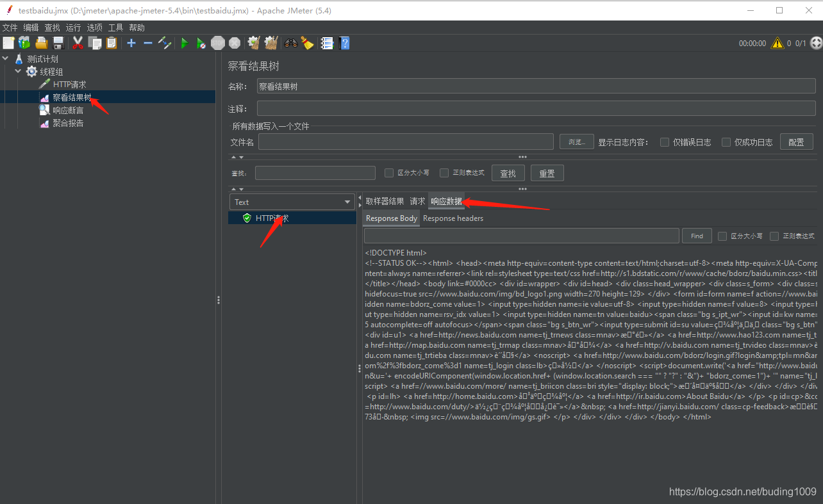This screenshot has width=823, height=504.
Task: Select 察看结果树 in the tree
Action: click(72, 97)
